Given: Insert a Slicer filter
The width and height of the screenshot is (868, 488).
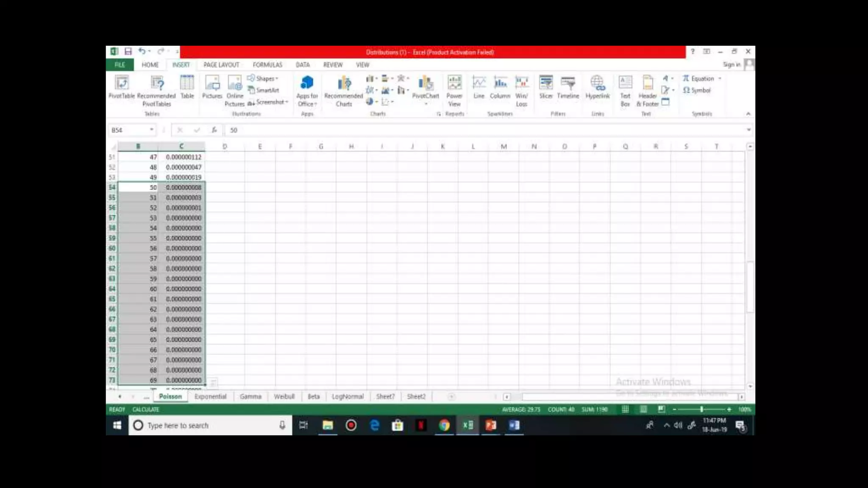Looking at the screenshot, I should 546,83.
